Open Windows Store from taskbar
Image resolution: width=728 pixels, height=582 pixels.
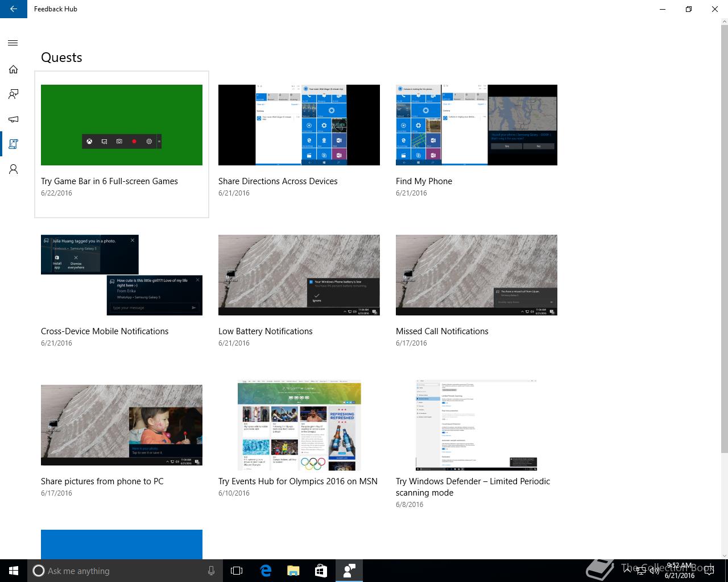[x=321, y=571]
